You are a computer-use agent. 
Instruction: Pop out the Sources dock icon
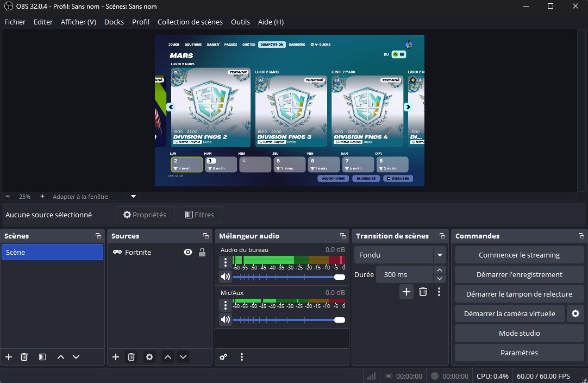coord(206,236)
